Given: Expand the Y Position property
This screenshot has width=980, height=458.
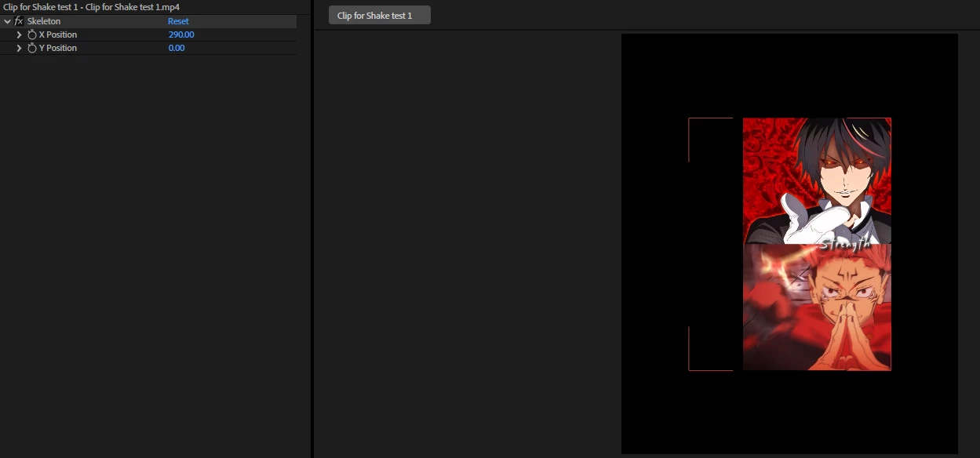Looking at the screenshot, I should pyautogui.click(x=20, y=48).
